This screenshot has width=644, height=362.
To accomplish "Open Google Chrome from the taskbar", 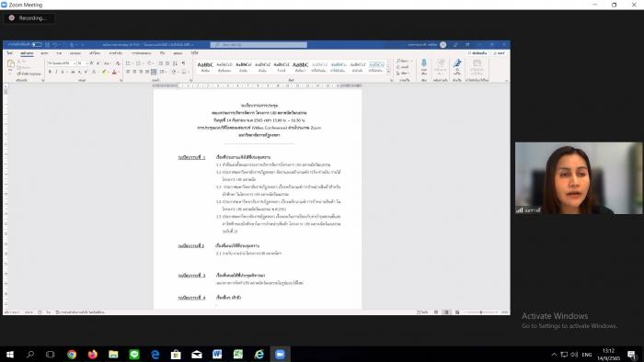I will pos(72,355).
